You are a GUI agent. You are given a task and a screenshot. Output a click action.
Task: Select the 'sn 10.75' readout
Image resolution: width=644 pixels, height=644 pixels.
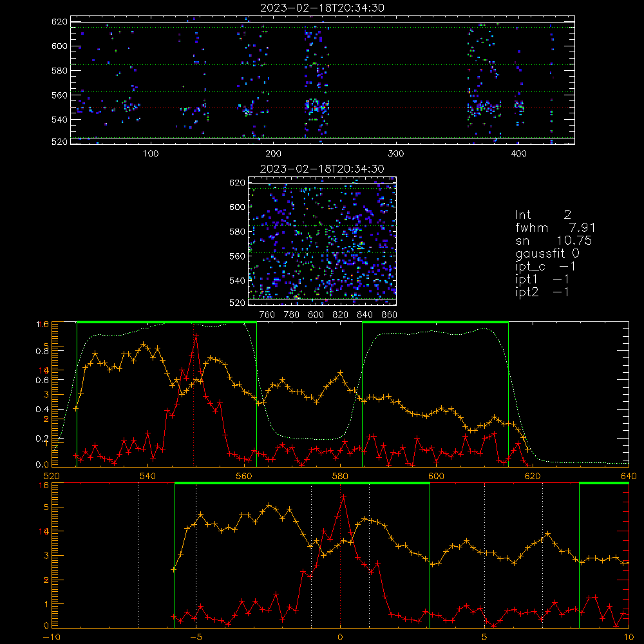553,241
